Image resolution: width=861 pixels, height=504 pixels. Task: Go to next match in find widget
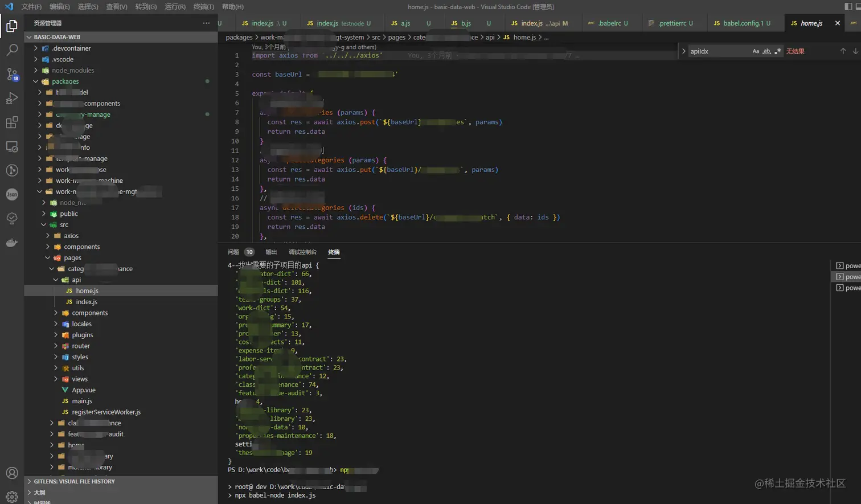(855, 51)
